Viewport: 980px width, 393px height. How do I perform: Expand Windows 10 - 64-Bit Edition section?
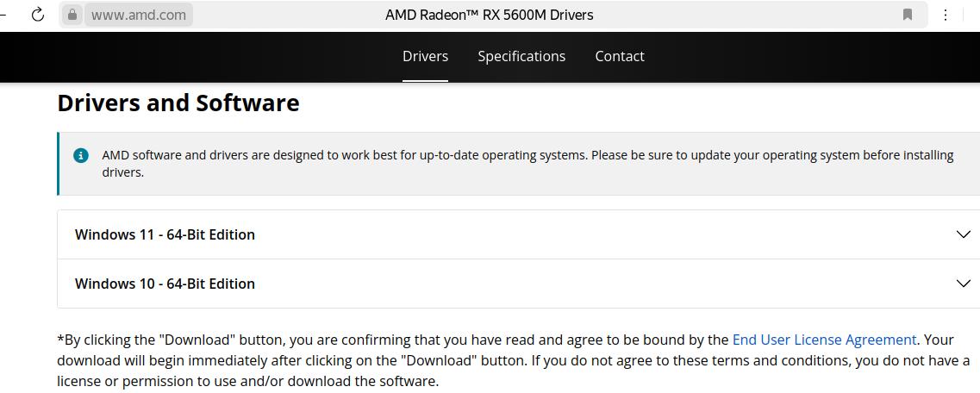point(165,284)
